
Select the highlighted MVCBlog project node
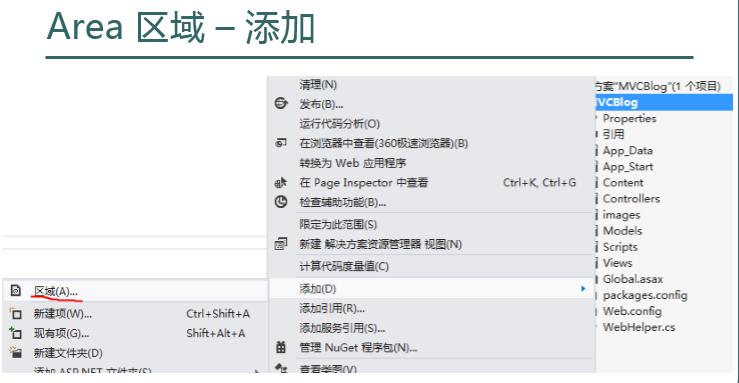point(664,102)
